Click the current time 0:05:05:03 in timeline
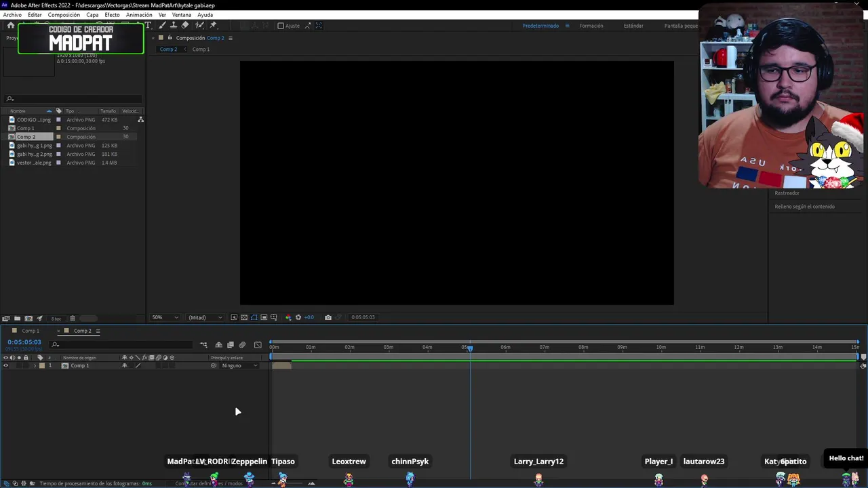The image size is (868, 488). coord(24,342)
